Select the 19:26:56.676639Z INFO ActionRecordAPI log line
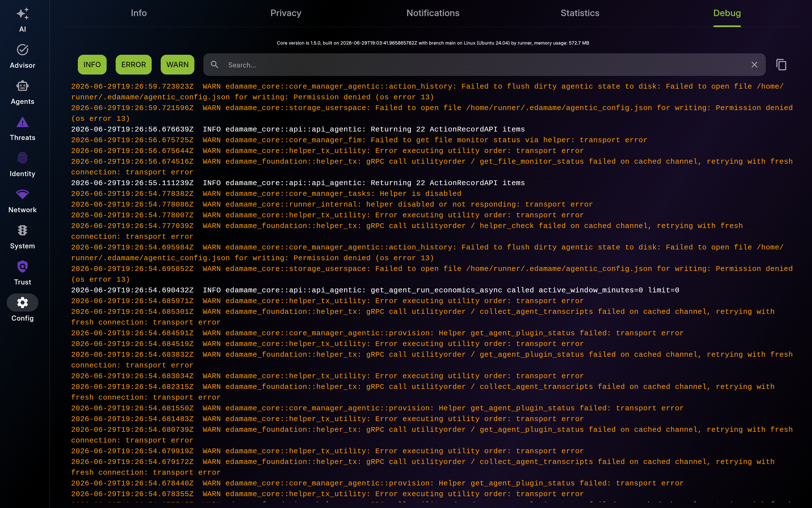The height and width of the screenshot is (508, 812). tap(298, 129)
